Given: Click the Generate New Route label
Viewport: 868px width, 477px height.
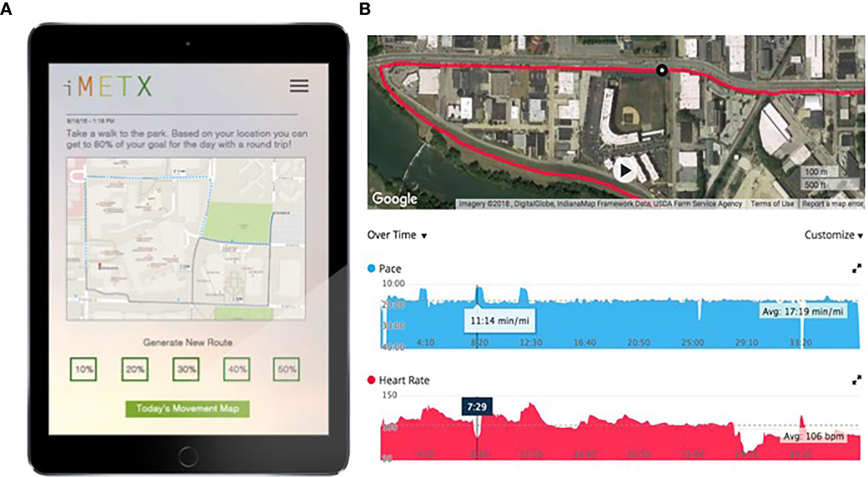Looking at the screenshot, I should click(188, 342).
